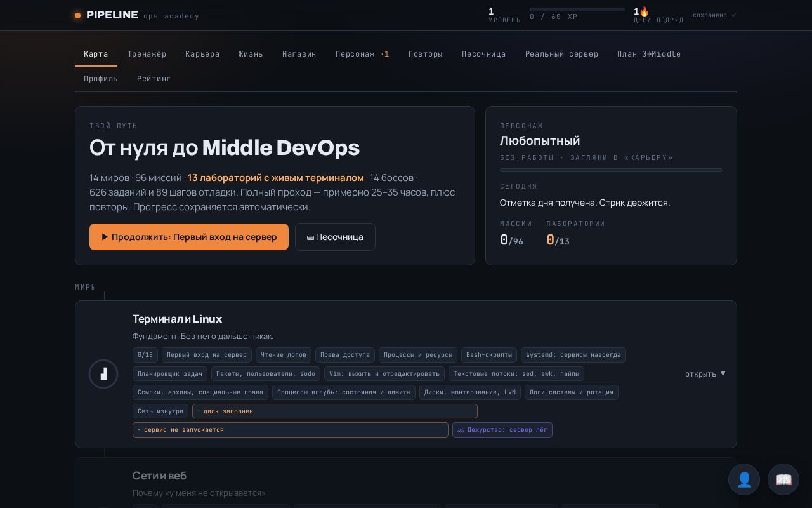Click the XP progress bar
The width and height of the screenshot is (812, 508).
(577, 10)
